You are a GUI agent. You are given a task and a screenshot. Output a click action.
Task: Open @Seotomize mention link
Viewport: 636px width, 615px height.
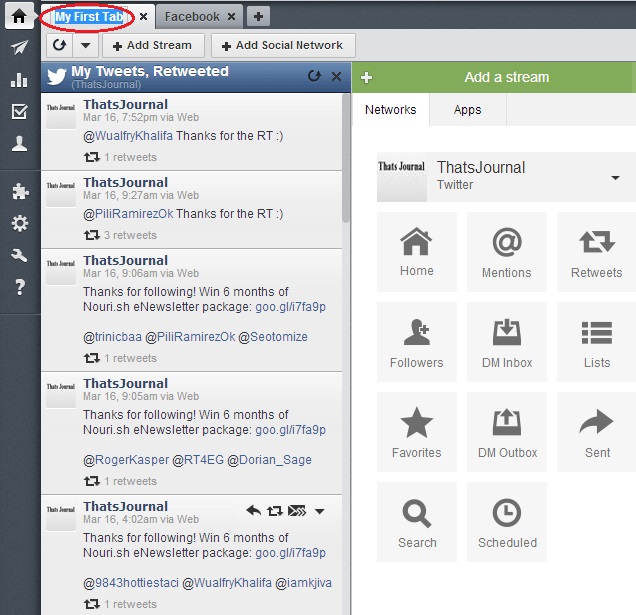pyautogui.click(x=273, y=337)
